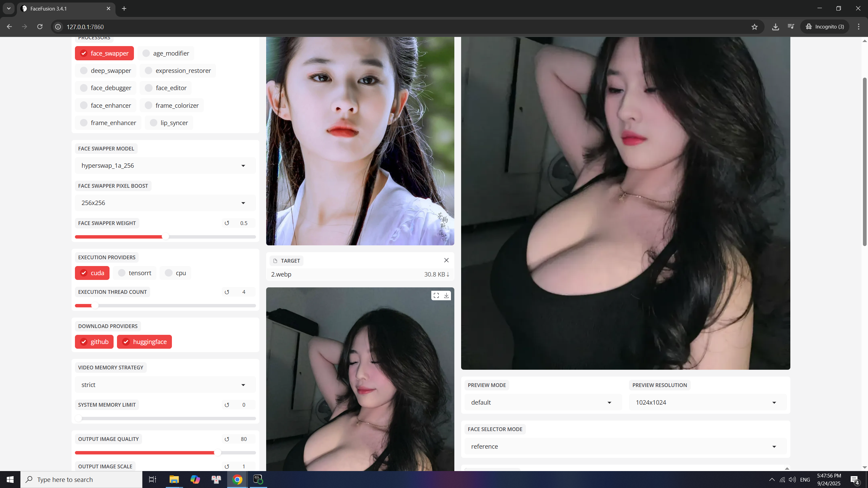Viewport: 868px width, 488px height.
Task: Open Video Memory Strategy dropdown
Action: pyautogui.click(x=165, y=385)
